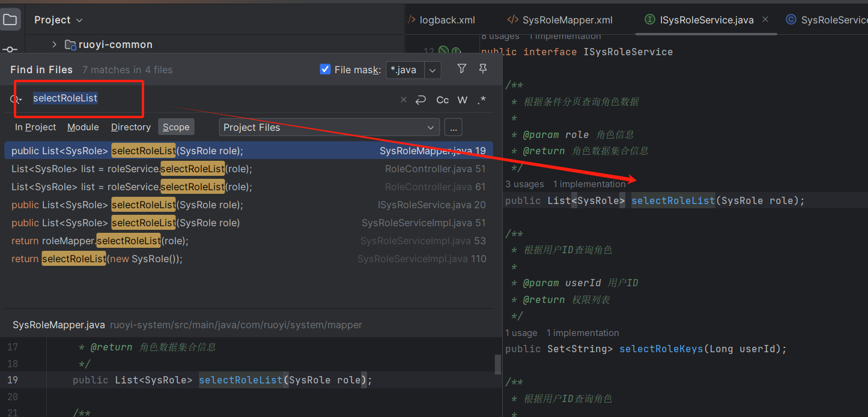Screen dimensions: 868x417
Task: Switch to the SysRoleMapper.xml tab
Action: click(x=560, y=20)
